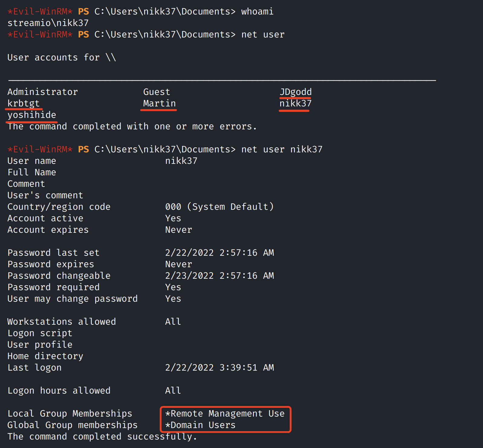The image size is (483, 448).
Task: Click the '000 (System Default)' value
Action: point(219,207)
